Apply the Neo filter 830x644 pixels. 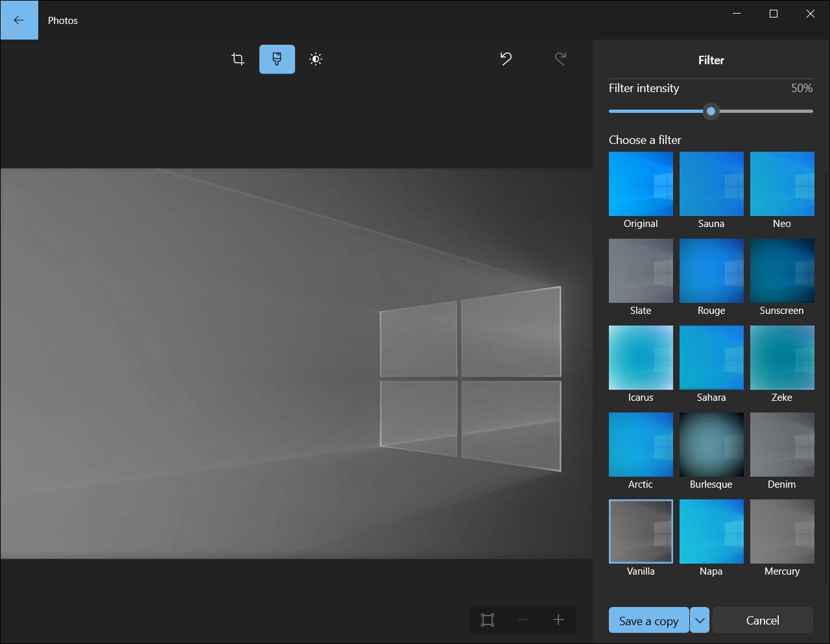click(x=782, y=184)
